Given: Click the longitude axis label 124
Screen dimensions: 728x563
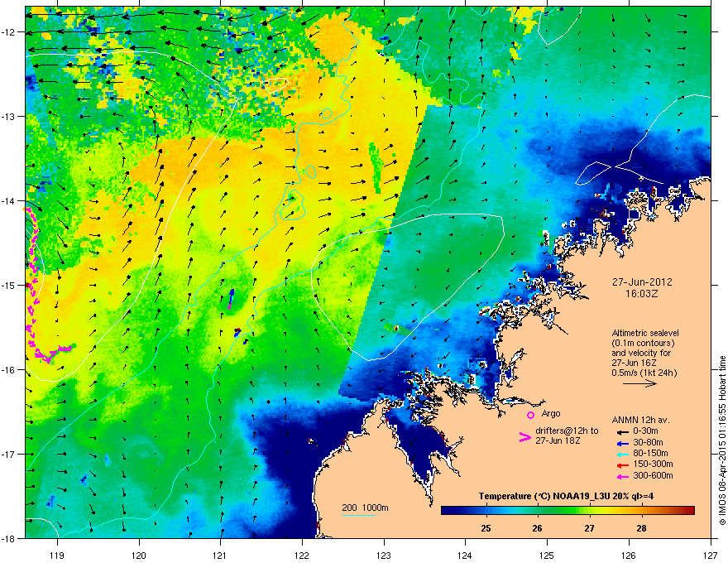Looking at the screenshot, I should pos(465,555).
